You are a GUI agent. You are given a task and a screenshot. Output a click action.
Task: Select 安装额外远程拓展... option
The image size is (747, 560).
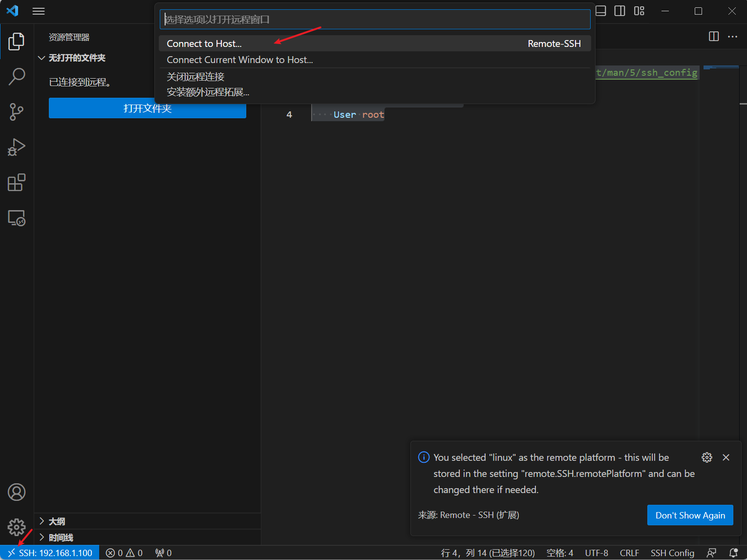point(375,92)
